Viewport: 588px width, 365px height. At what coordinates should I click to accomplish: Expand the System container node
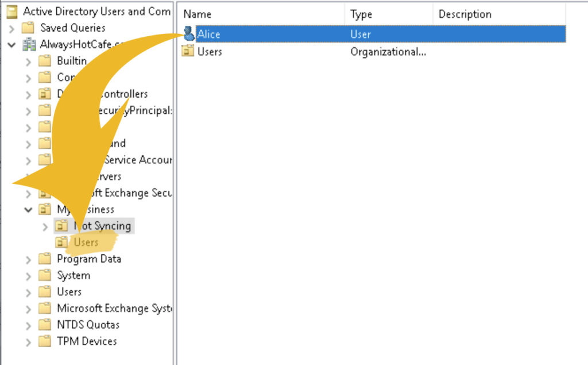(x=28, y=275)
